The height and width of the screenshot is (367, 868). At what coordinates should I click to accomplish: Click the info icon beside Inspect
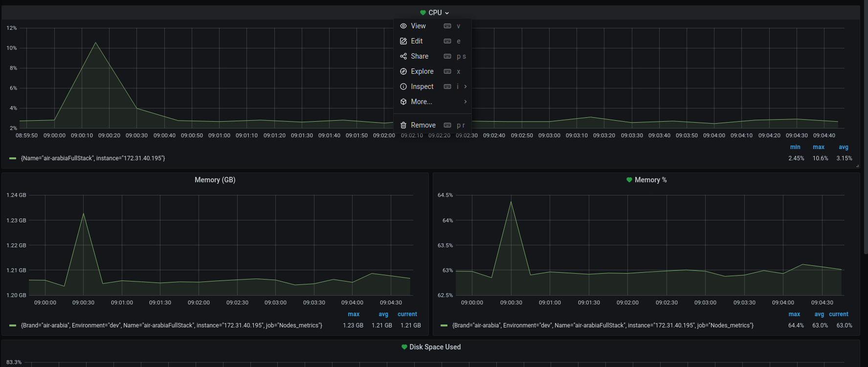[403, 86]
